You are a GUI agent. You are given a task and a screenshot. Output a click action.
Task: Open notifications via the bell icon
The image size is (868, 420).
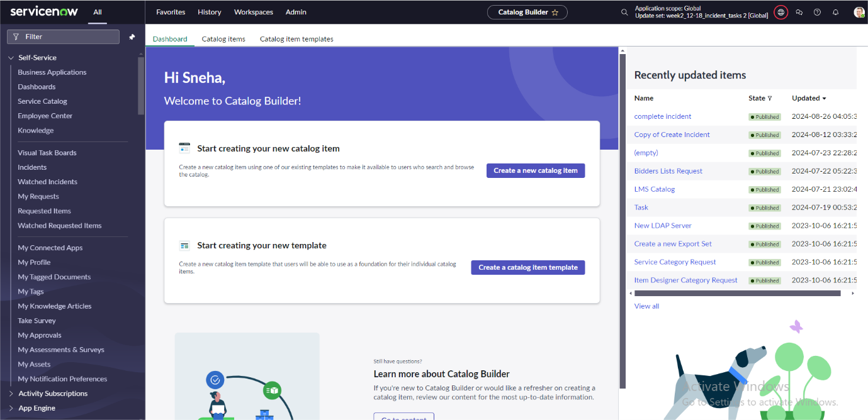click(835, 12)
